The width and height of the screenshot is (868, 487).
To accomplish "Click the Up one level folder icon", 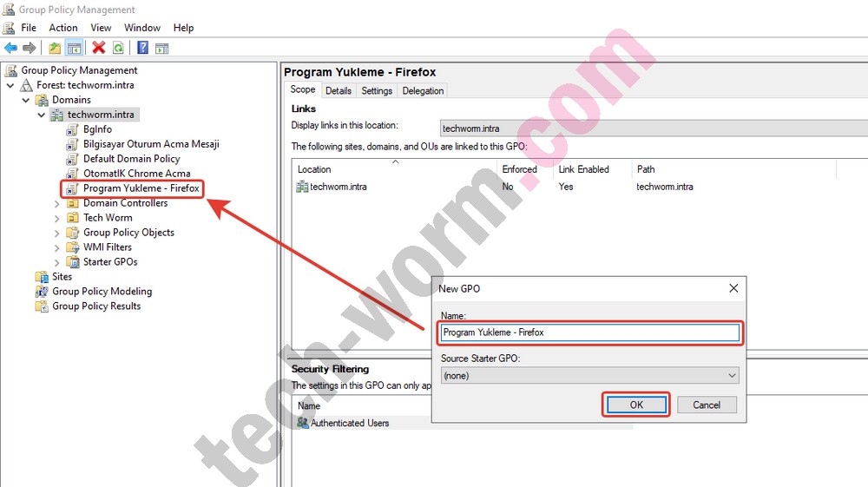I will click(55, 48).
